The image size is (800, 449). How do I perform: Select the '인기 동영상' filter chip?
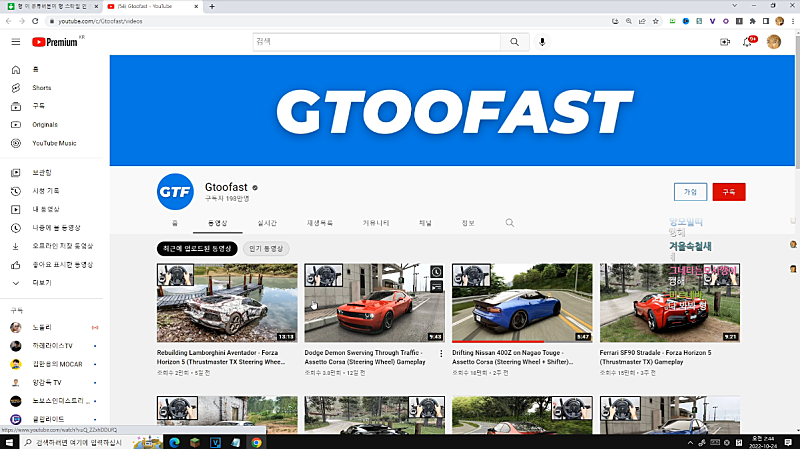coord(267,248)
